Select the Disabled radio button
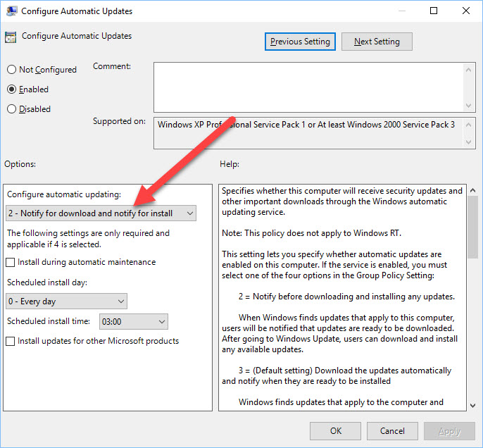Viewport: 483px width, 448px height. click(11, 109)
